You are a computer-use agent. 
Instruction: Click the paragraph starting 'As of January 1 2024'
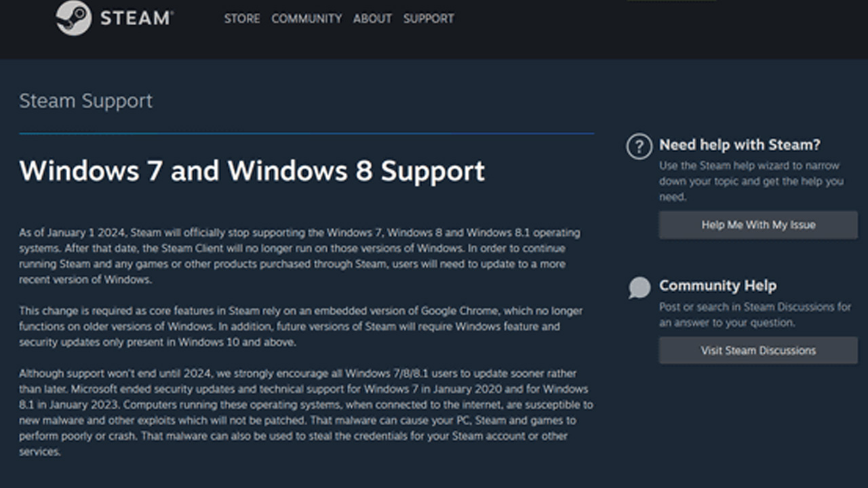pyautogui.click(x=299, y=256)
